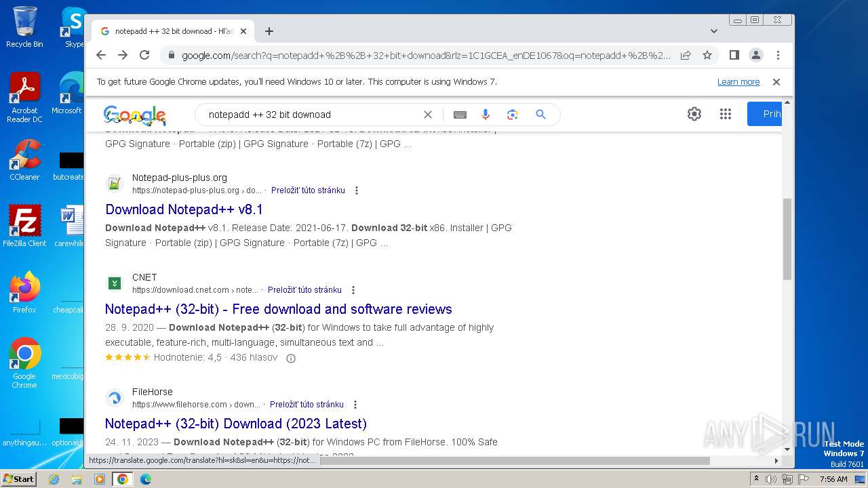The width and height of the screenshot is (868, 488).
Task: Open more options for FileHorse result
Action: 355,405
